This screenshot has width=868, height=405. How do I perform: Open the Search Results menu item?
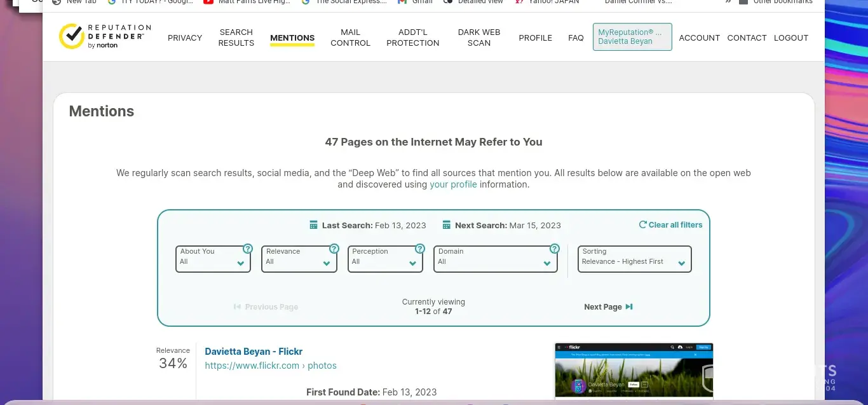pos(236,38)
